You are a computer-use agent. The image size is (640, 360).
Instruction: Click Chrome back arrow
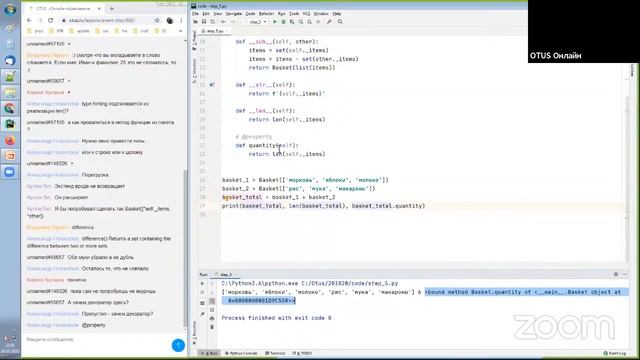29,20
